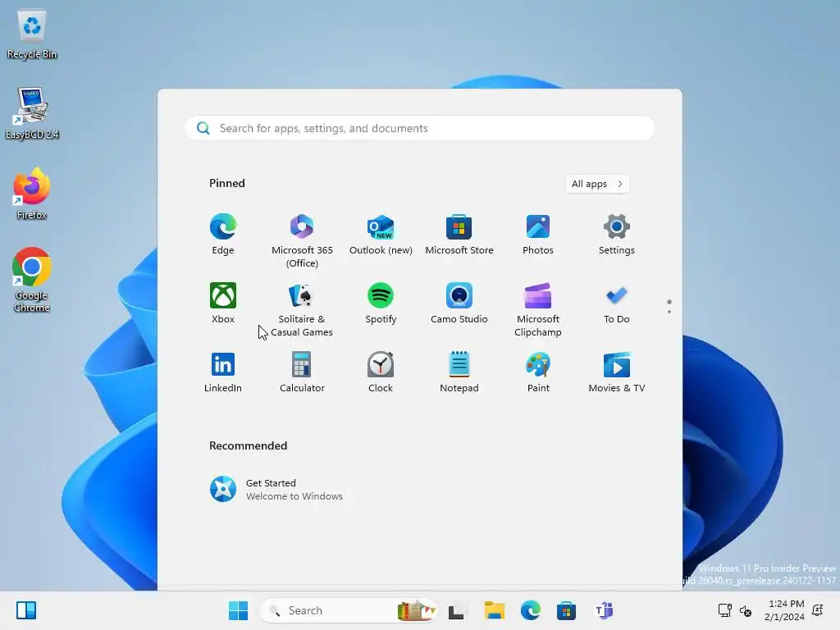Launch the Photos app

(x=538, y=235)
